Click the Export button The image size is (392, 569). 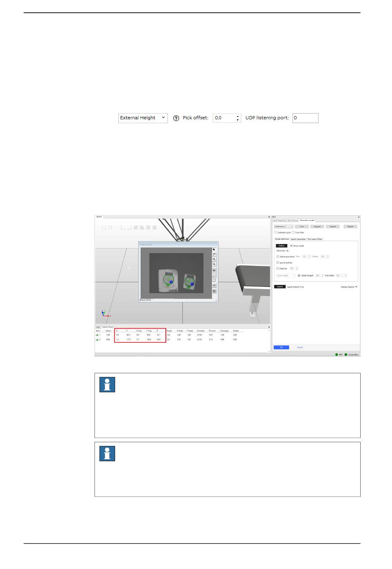pos(350,227)
